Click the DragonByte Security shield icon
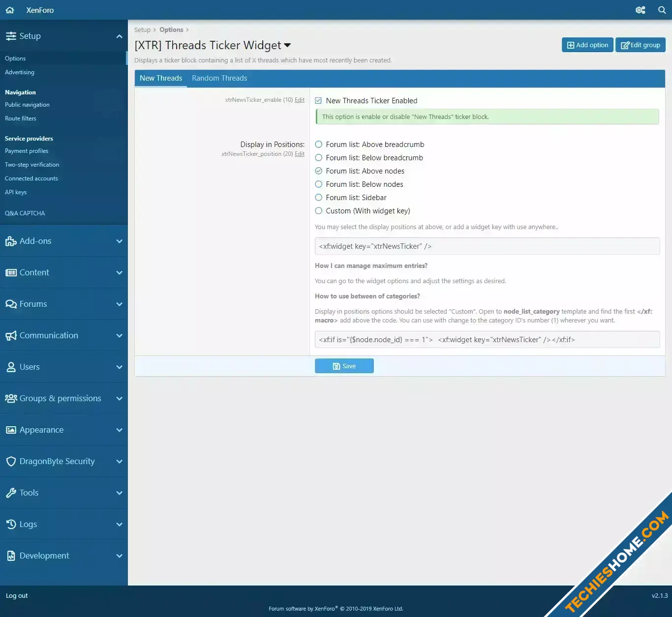 11,461
